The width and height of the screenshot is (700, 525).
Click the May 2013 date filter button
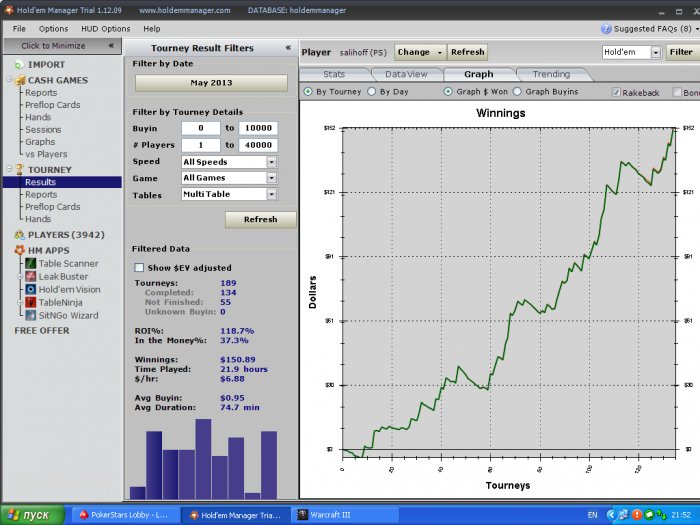tap(211, 83)
